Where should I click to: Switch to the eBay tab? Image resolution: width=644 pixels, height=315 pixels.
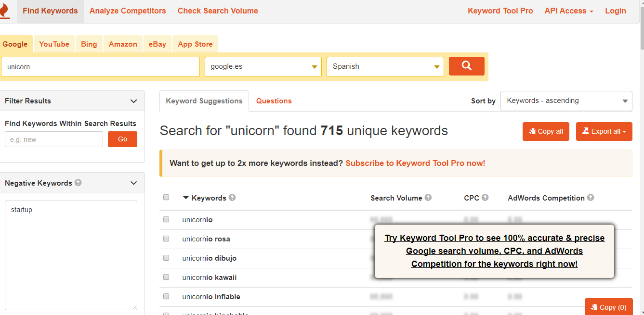(157, 44)
